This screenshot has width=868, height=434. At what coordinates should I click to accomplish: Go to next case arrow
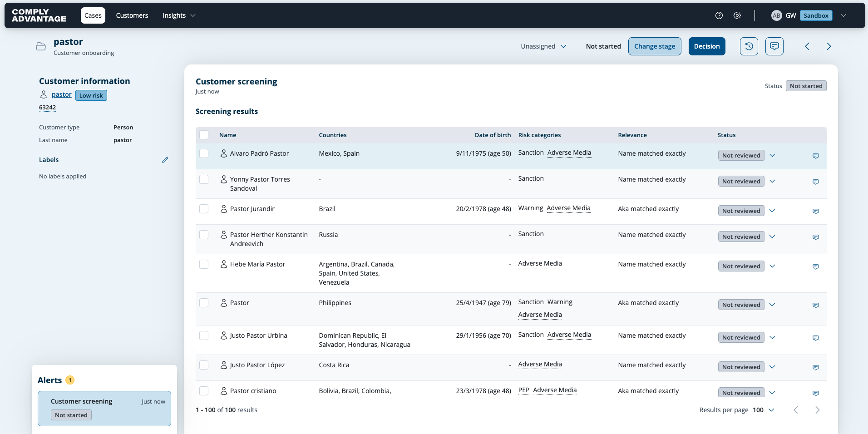(829, 46)
